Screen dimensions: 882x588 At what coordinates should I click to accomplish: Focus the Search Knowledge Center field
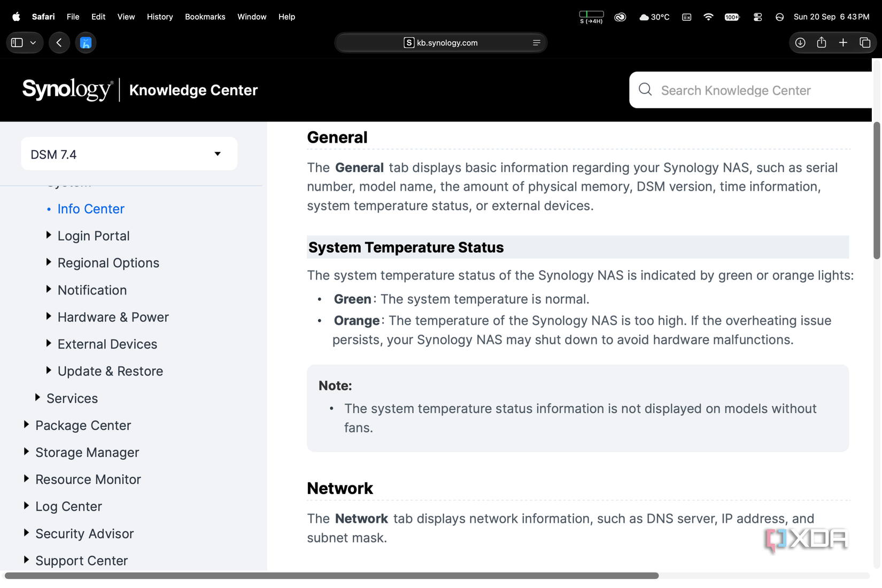[750, 90]
